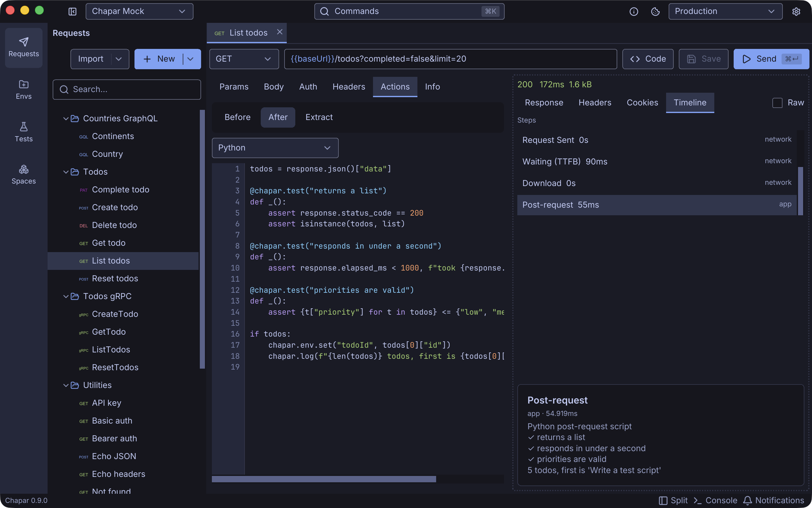Open the Cookies response tab
Screen dimensions: 812x508
[x=642, y=103]
